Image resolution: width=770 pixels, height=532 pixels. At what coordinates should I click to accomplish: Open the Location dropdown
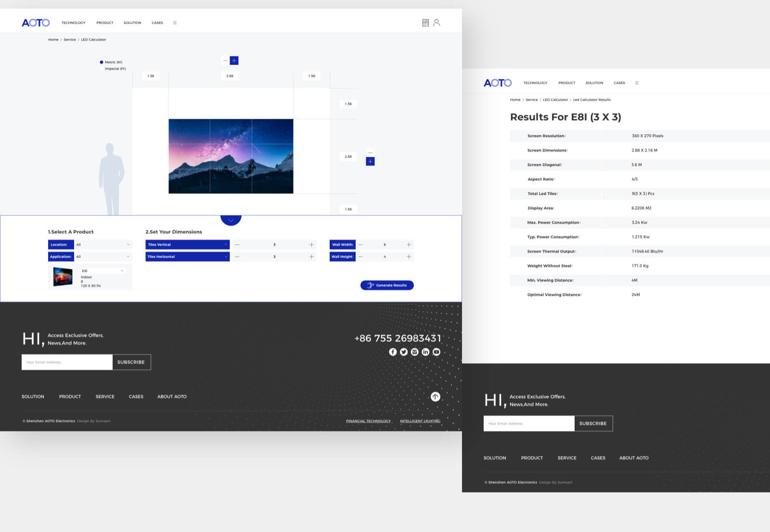click(x=103, y=245)
